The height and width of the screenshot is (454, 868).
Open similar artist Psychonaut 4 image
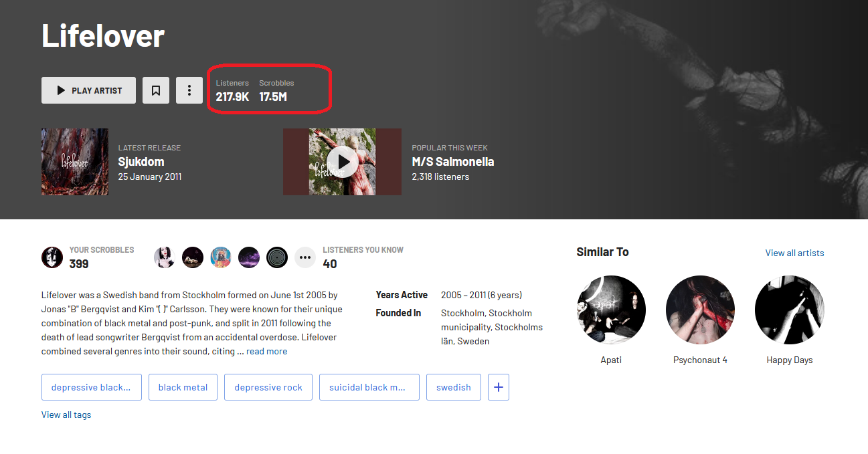click(x=700, y=310)
